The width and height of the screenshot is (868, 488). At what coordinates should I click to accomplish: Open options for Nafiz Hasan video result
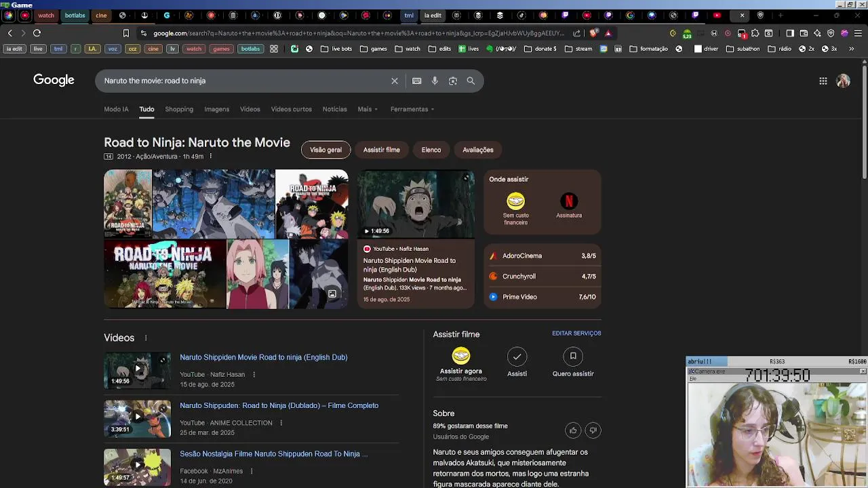(254, 374)
